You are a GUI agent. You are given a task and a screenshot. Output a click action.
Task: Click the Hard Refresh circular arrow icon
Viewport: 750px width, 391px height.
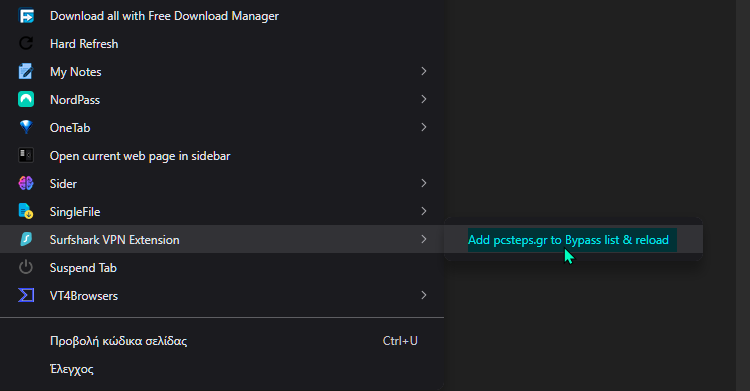click(x=26, y=44)
